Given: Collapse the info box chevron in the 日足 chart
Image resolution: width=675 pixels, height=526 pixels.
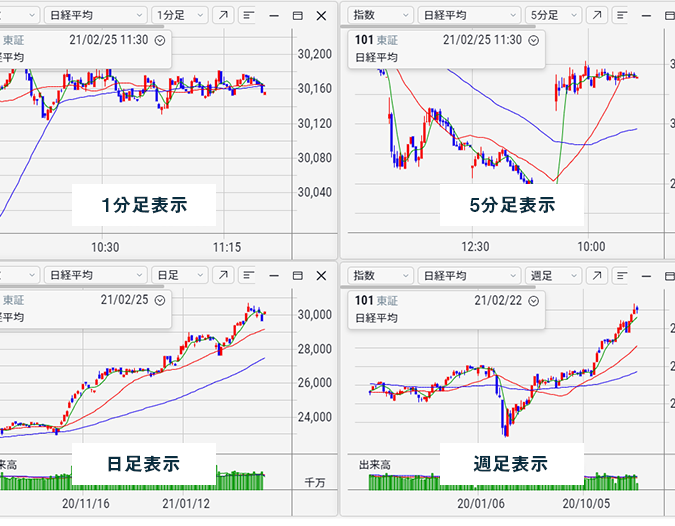Looking at the screenshot, I should pyautogui.click(x=160, y=299).
